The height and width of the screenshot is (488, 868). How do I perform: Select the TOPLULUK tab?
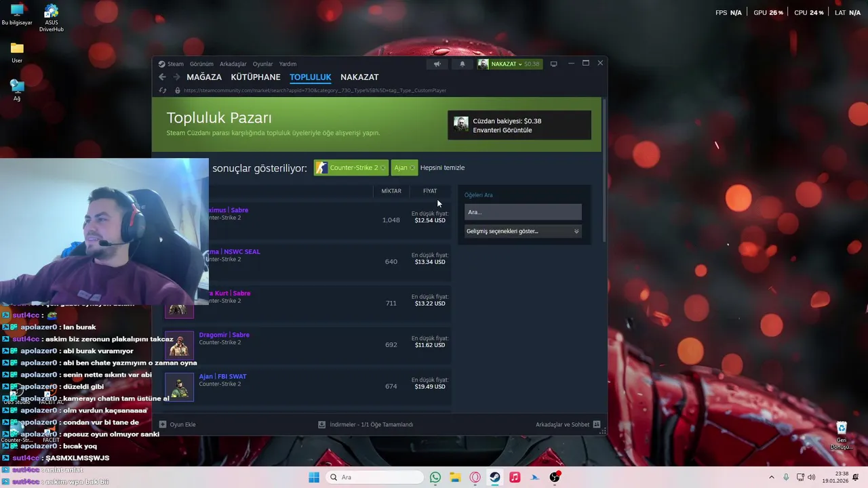click(x=311, y=77)
